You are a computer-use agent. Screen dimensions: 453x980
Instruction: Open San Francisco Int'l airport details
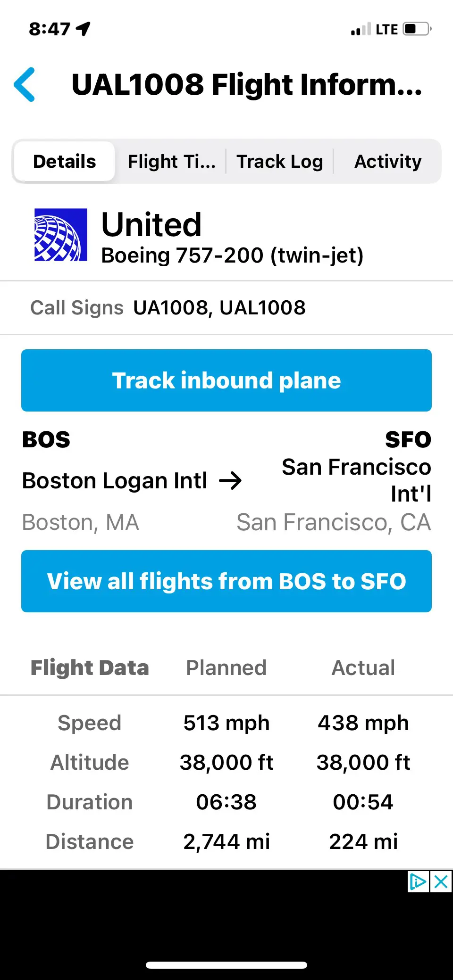pyautogui.click(x=357, y=480)
